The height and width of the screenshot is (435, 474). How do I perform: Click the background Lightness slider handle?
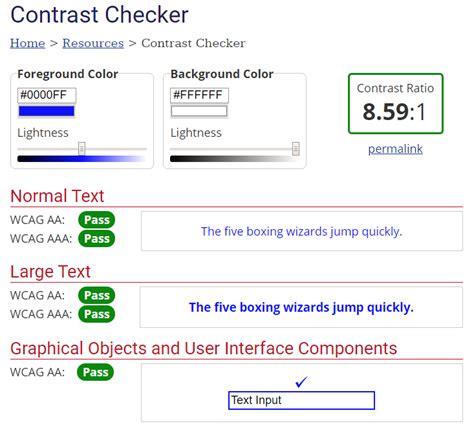pyautogui.click(x=296, y=149)
